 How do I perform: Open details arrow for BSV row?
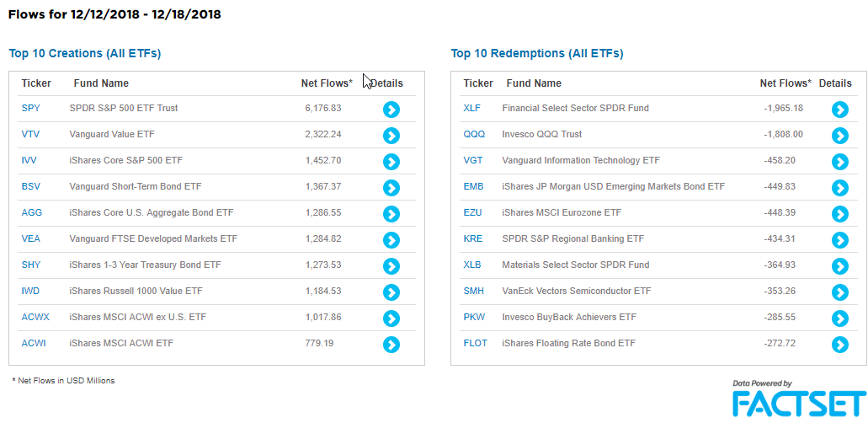pyautogui.click(x=391, y=187)
